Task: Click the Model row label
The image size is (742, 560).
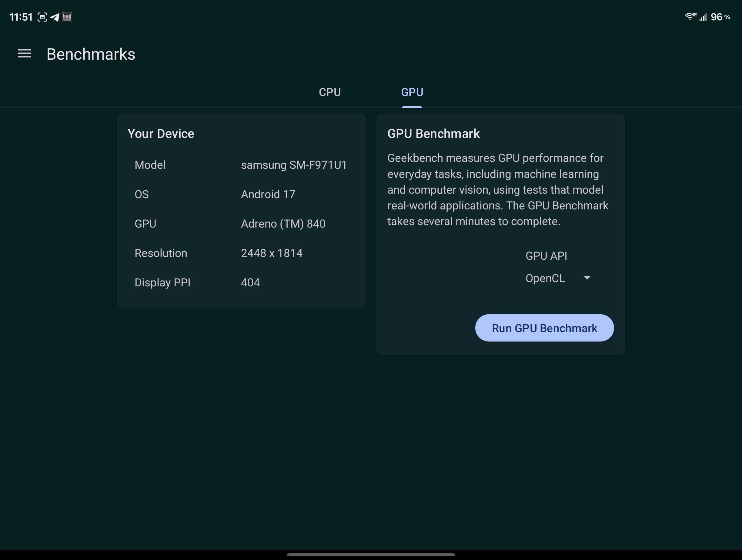Action: point(150,165)
